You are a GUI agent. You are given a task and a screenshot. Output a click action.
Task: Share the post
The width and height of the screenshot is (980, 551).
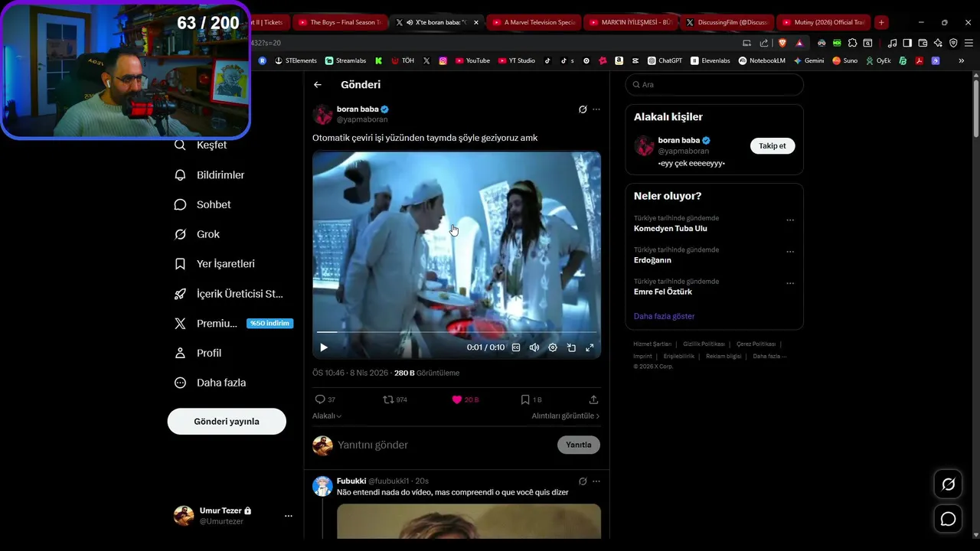tap(593, 399)
